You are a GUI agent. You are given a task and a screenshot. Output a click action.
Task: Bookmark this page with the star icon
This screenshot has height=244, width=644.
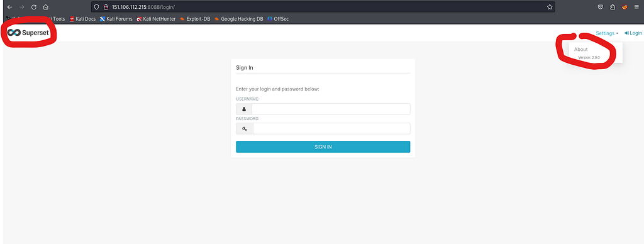tap(550, 7)
